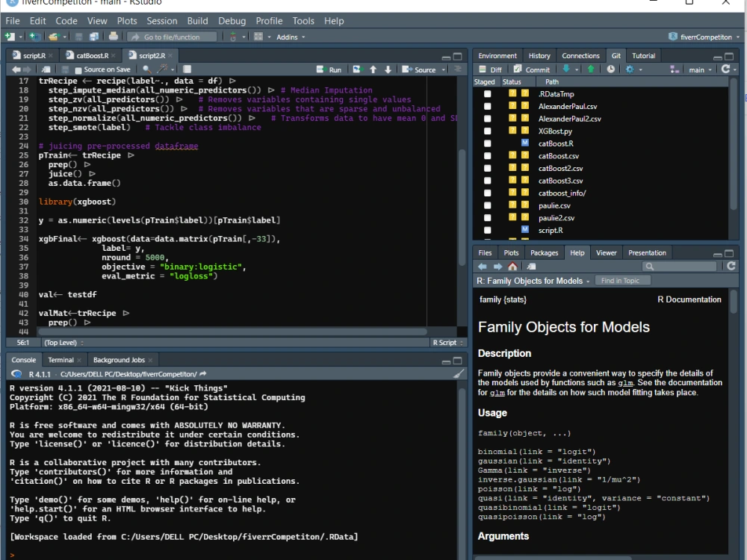Stage AlexanderPaul2.csv checkbox

coord(487,119)
